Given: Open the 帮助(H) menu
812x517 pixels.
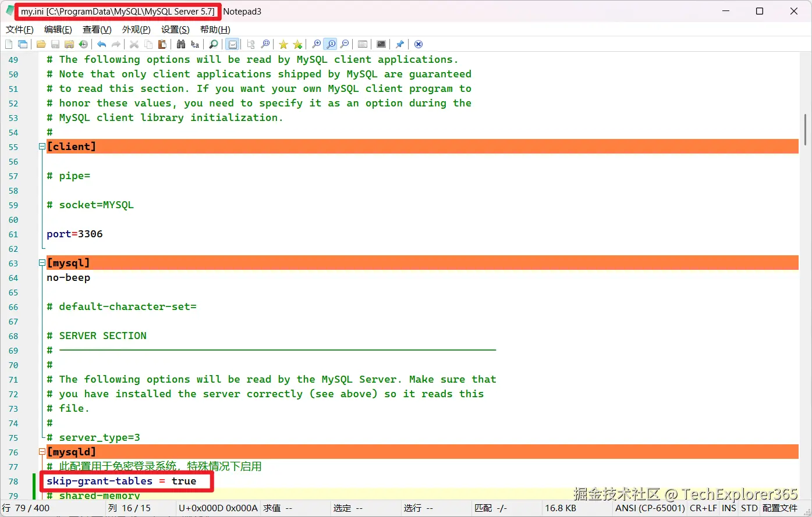Looking at the screenshot, I should [x=215, y=30].
